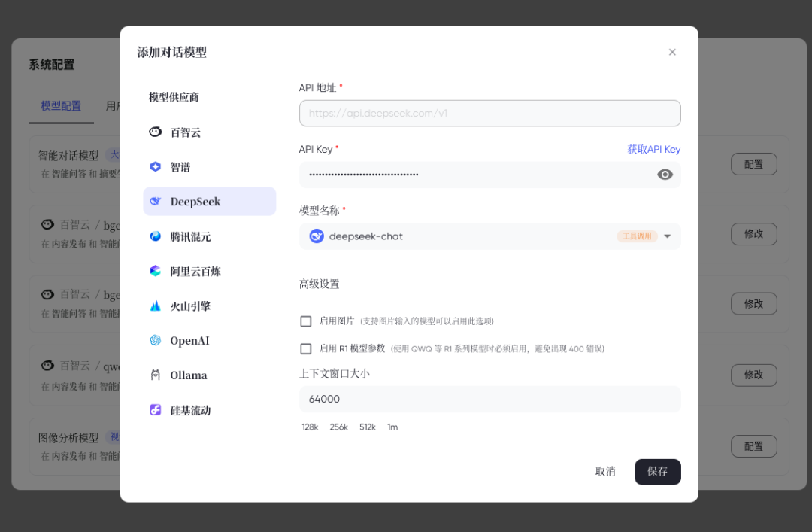Click the 工具调用 tag on model
The width and height of the screenshot is (812, 532).
[637, 236]
